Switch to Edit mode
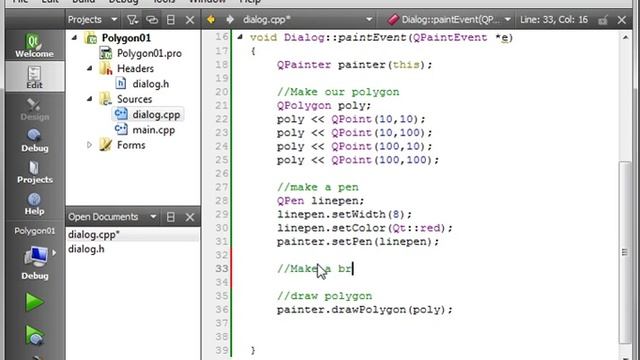This screenshot has height=360, width=640. (34, 76)
